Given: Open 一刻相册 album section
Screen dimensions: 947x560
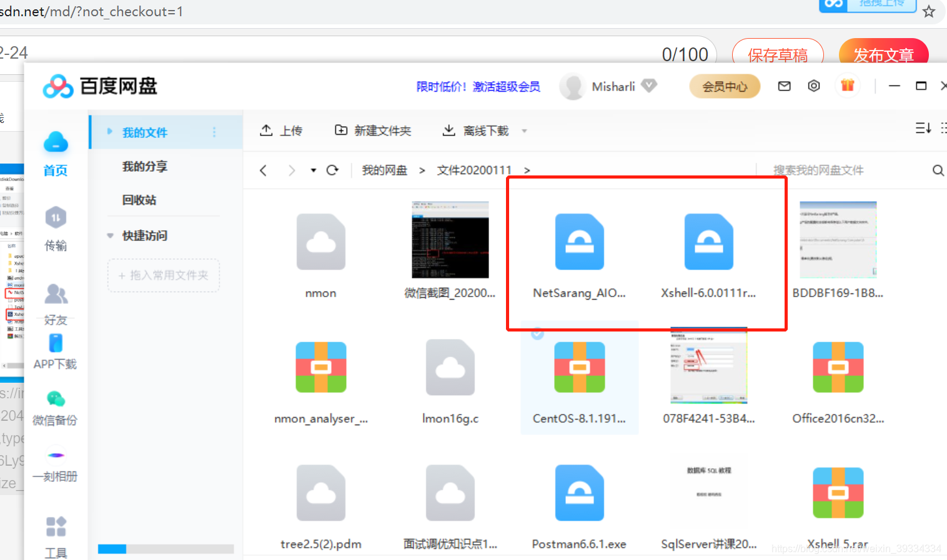Looking at the screenshot, I should click(56, 466).
